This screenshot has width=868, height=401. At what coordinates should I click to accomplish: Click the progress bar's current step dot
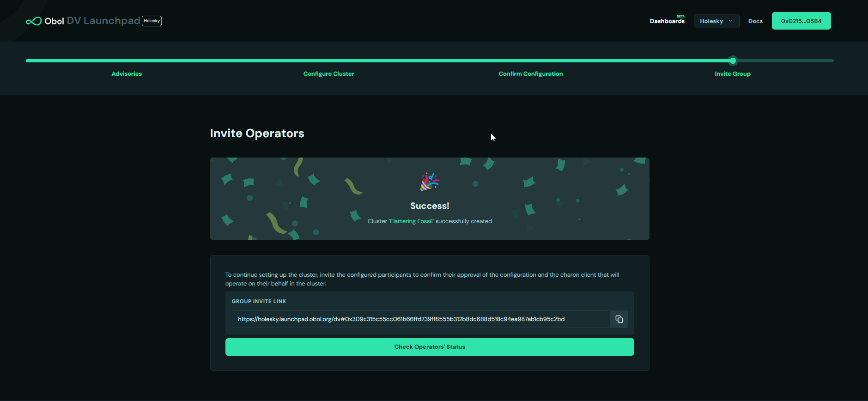tap(733, 61)
